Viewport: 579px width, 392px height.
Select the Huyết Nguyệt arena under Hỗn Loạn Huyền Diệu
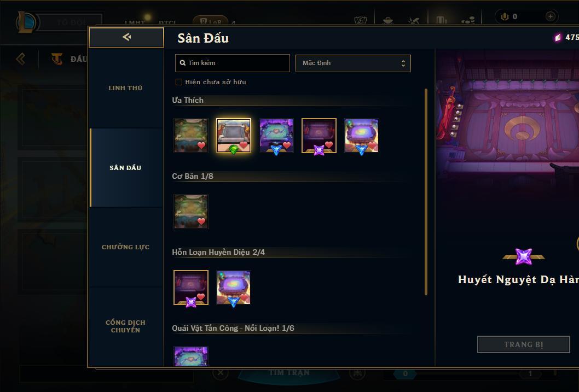coord(191,287)
